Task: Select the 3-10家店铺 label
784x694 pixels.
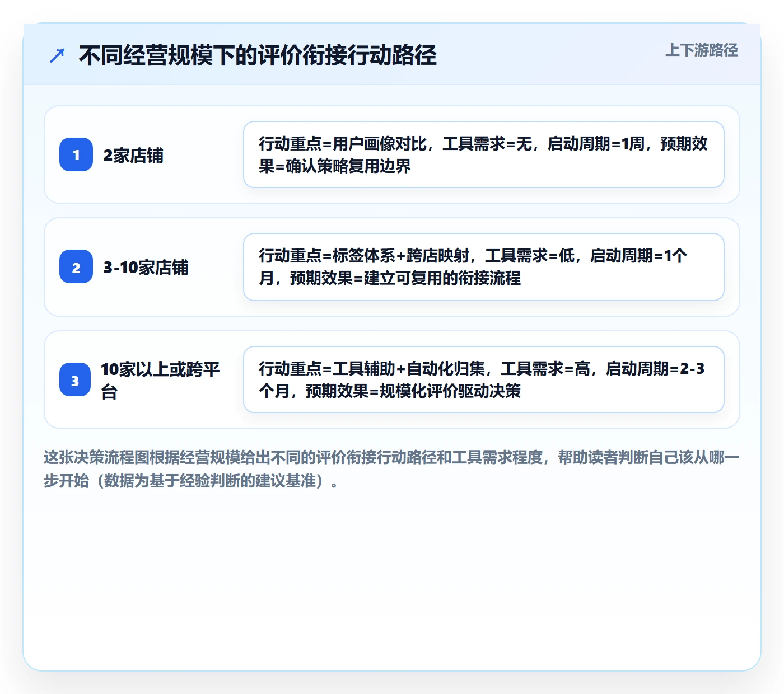Action: click(x=146, y=267)
